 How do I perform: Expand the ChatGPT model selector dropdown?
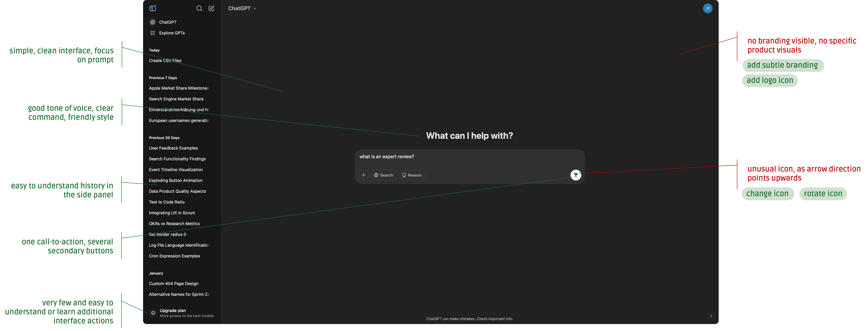point(242,8)
